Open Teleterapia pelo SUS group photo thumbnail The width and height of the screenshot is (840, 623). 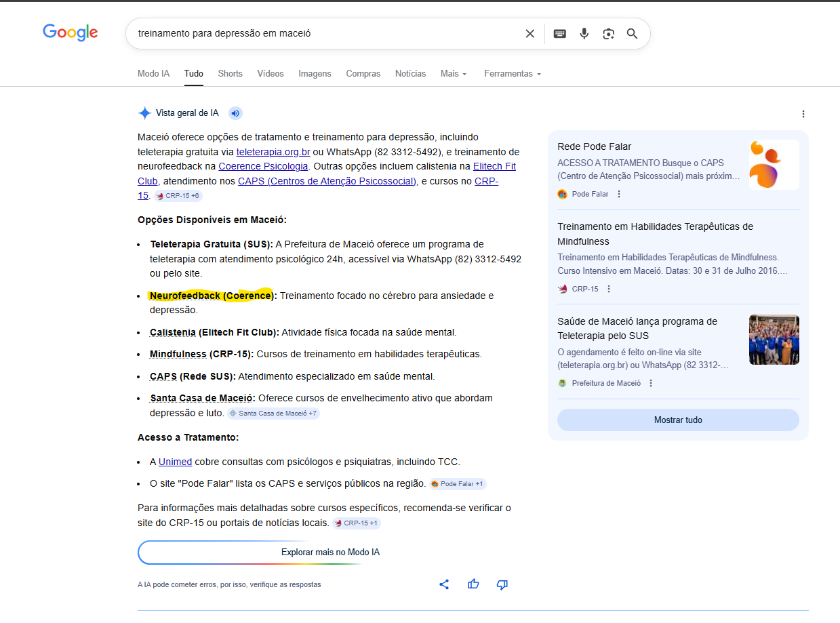(x=774, y=340)
